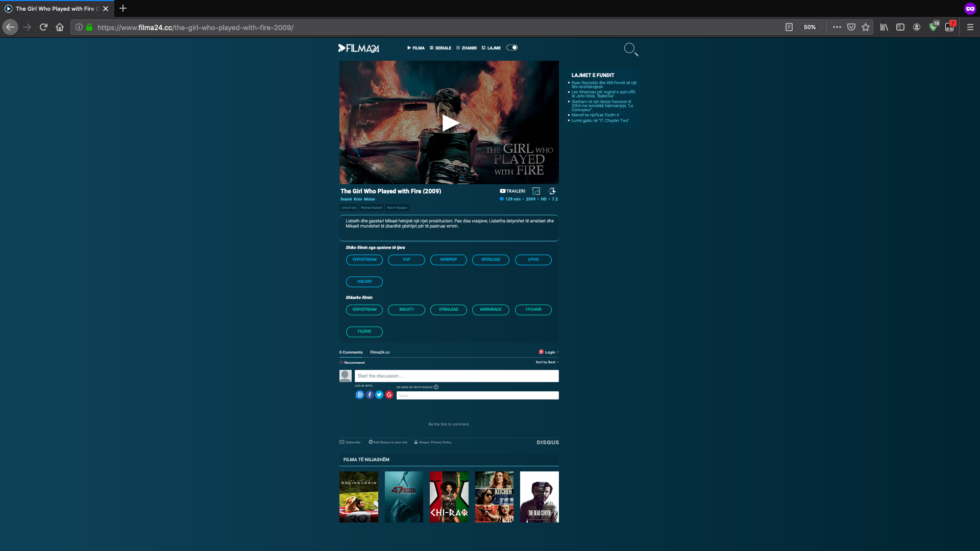The height and width of the screenshot is (551, 980).
Task: Log in with the Disqus icon
Action: click(359, 394)
